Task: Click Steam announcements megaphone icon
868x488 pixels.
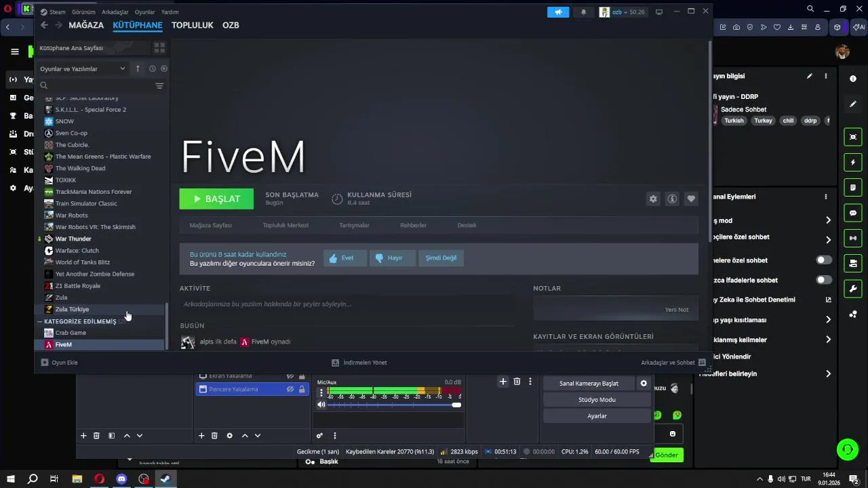Action: coord(558,12)
